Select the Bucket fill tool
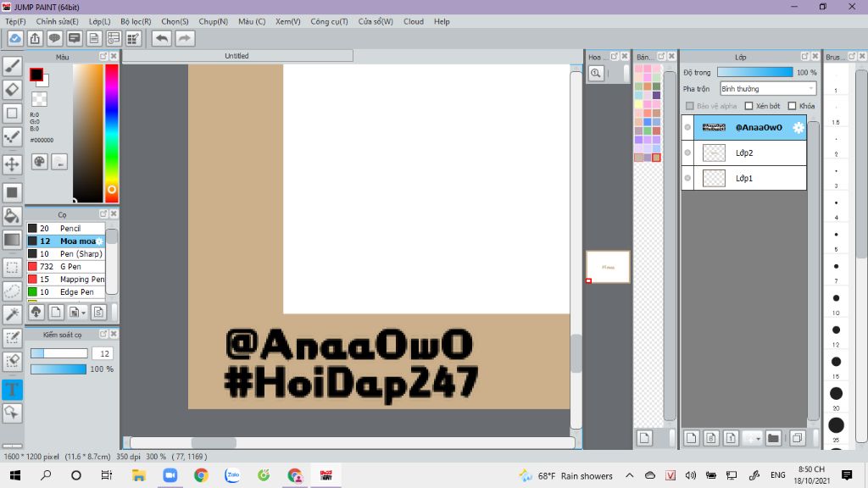Image resolution: width=868 pixels, height=488 pixels. click(12, 216)
